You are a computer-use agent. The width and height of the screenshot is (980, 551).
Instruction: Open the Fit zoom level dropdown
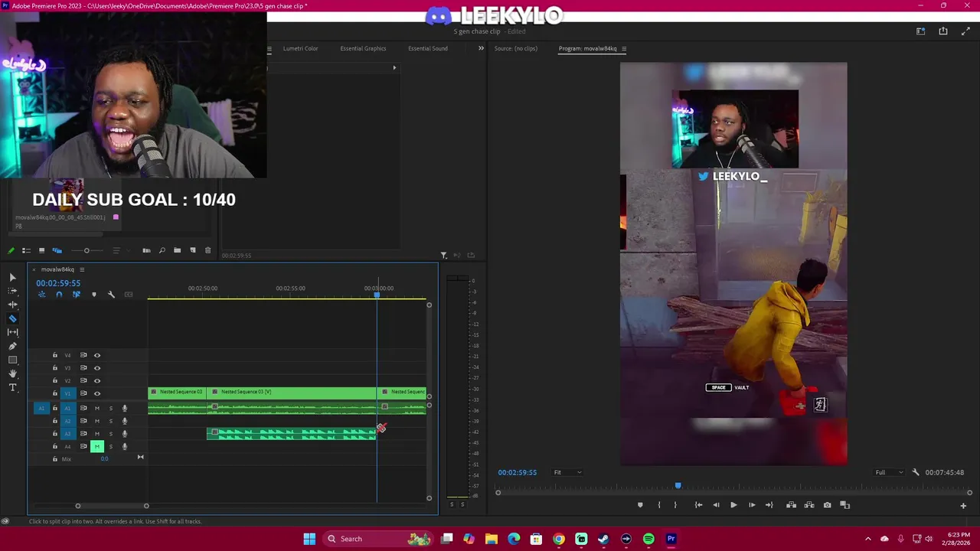click(x=567, y=472)
